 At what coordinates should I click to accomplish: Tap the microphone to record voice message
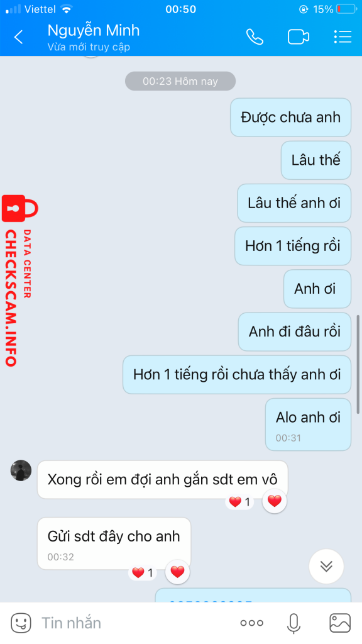point(293,623)
